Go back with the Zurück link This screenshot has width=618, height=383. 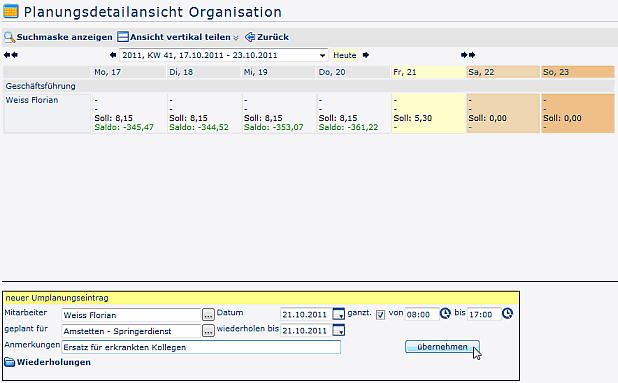point(267,37)
